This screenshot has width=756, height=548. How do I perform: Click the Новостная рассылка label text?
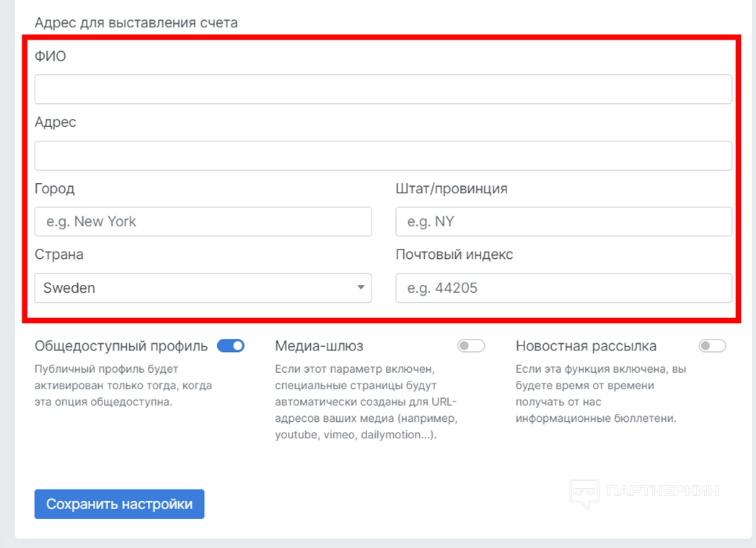(586, 346)
